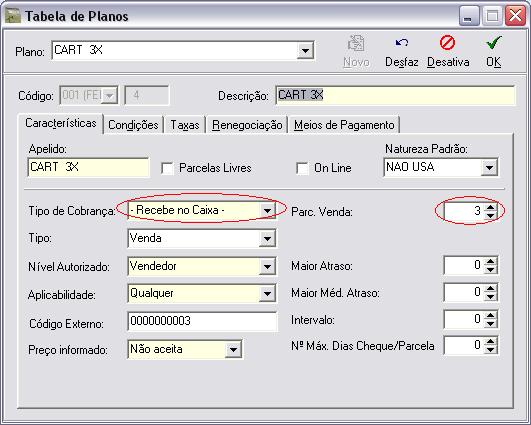Increase Maior Atraso value

[x=490, y=261]
